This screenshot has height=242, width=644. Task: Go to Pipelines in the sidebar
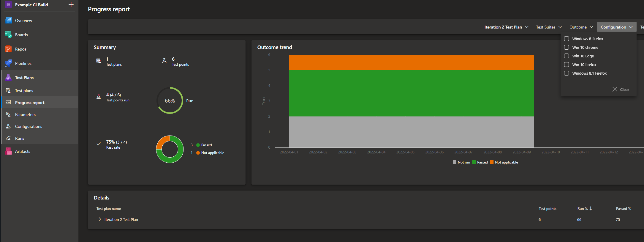coord(23,63)
